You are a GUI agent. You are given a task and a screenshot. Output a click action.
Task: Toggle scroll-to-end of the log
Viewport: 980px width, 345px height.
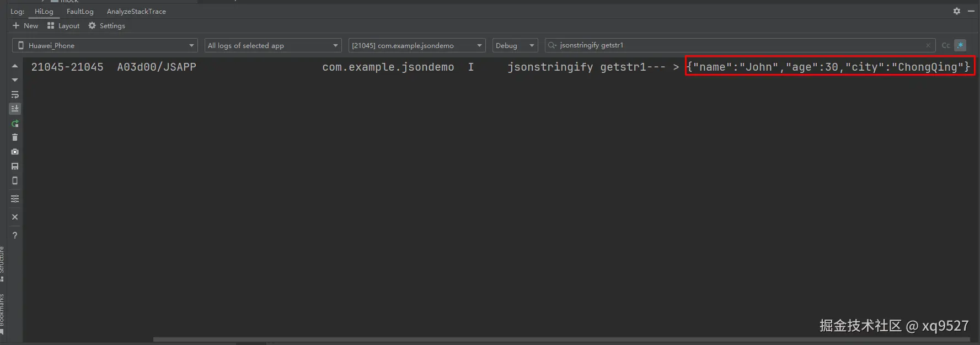click(15, 109)
